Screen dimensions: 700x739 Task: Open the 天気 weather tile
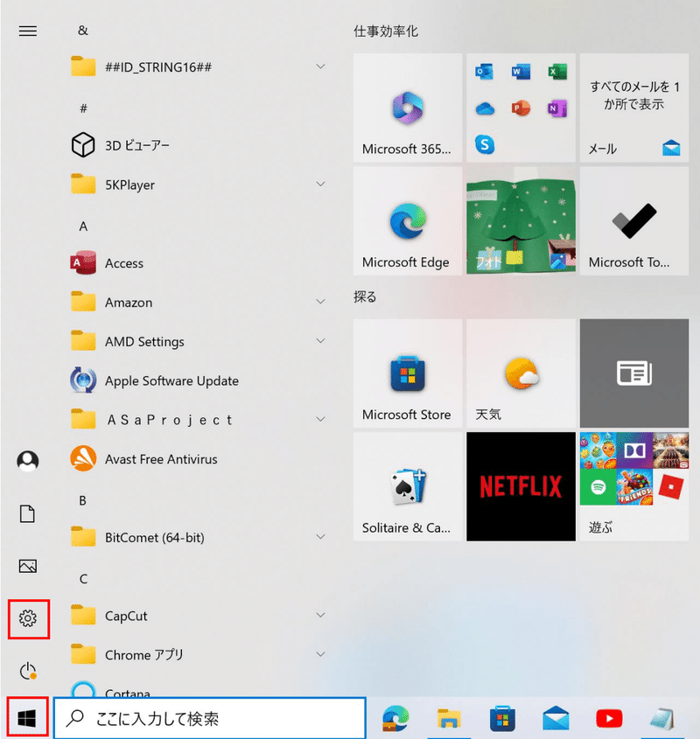tap(521, 373)
